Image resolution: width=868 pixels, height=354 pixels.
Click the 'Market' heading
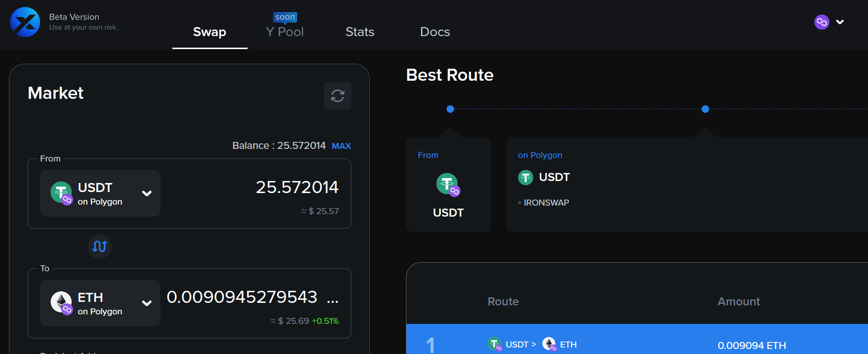[x=56, y=93]
